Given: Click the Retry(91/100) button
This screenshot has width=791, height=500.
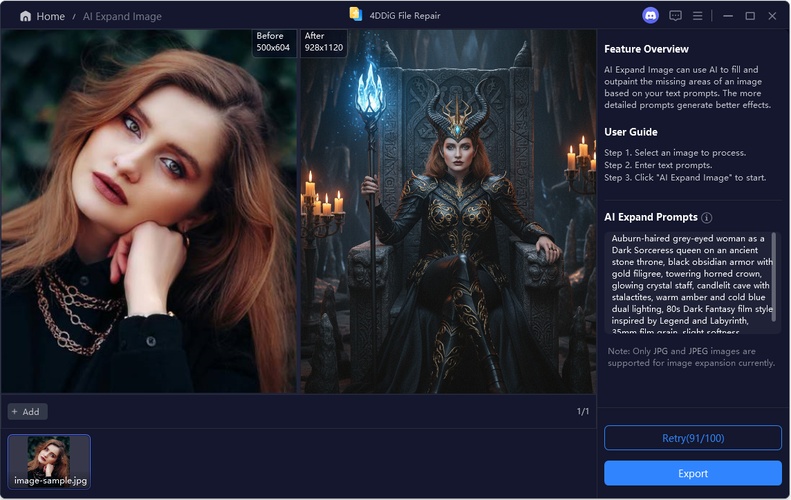Looking at the screenshot, I should click(693, 438).
